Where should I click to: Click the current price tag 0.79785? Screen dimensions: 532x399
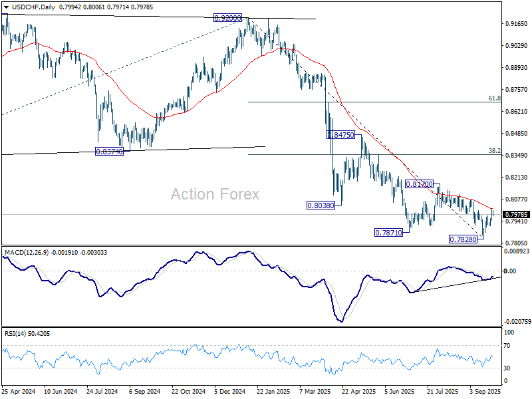click(517, 214)
